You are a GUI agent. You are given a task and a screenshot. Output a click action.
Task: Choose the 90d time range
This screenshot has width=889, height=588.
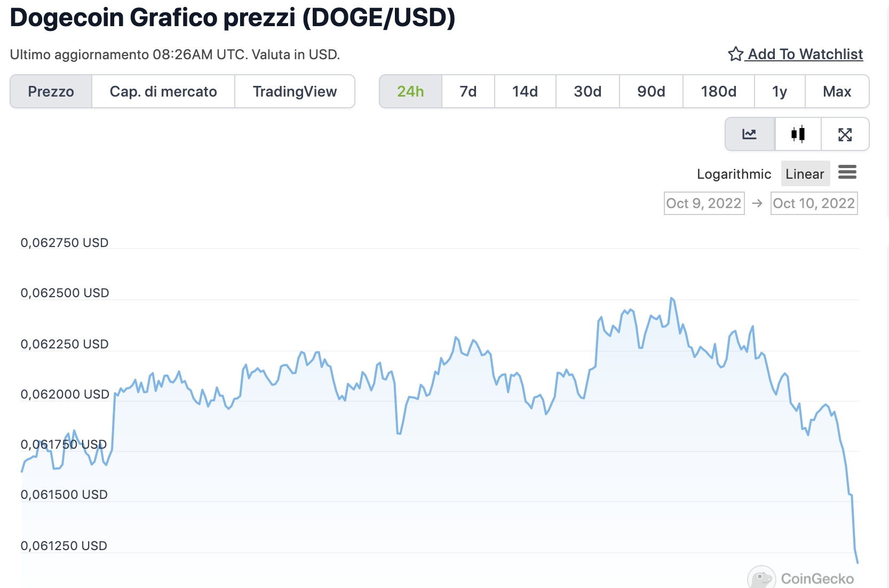click(651, 91)
